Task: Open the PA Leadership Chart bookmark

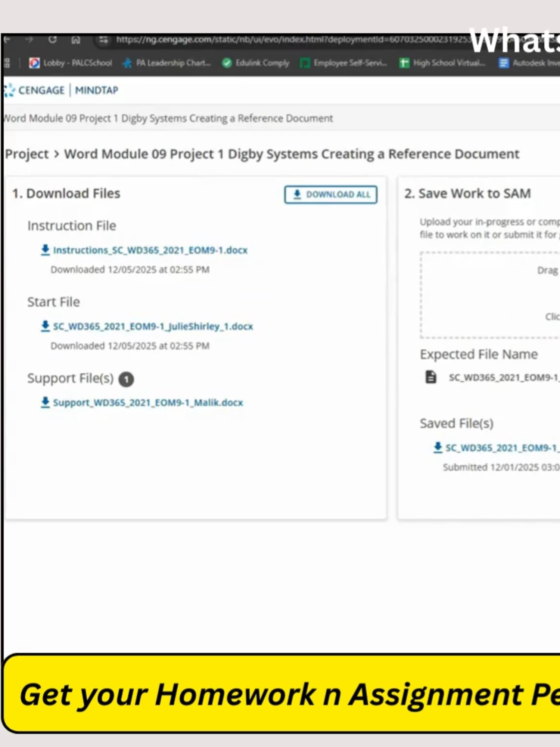Action: pos(167,63)
